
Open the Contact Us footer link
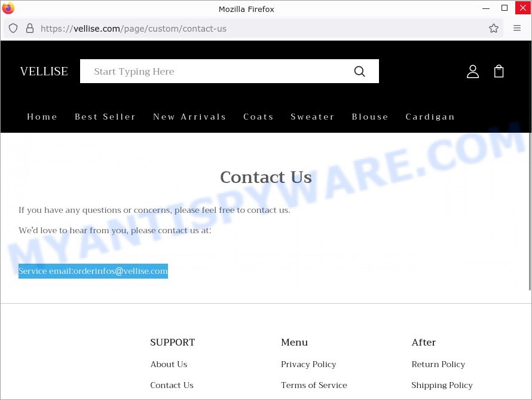coord(172,385)
